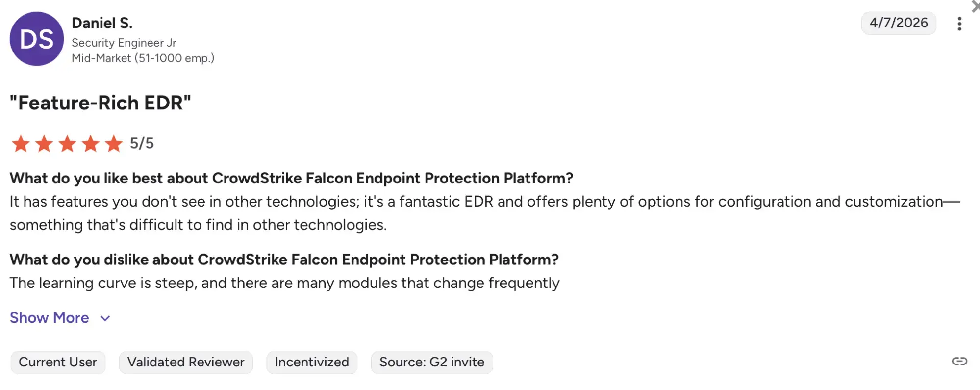Image resolution: width=980 pixels, height=390 pixels.
Task: Click the Security Engineer Jr job title
Action: [x=124, y=43]
